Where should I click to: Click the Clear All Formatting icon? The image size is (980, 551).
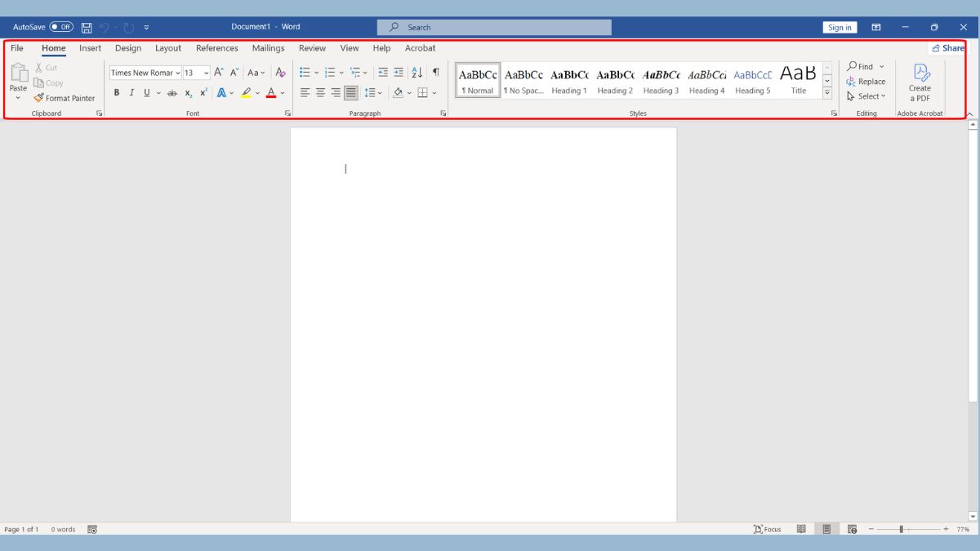click(x=280, y=73)
